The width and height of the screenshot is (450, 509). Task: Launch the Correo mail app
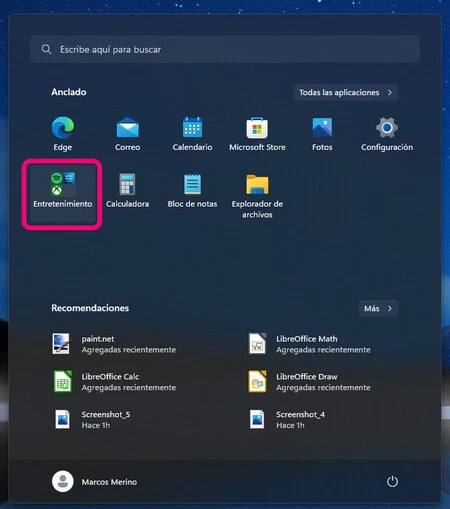click(127, 133)
